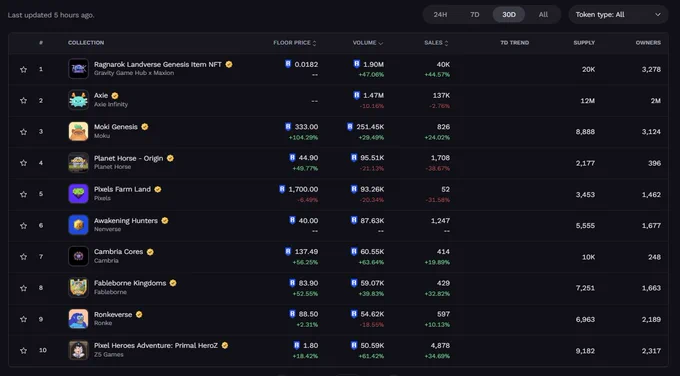Sort table by Sales column
Viewport: 680px width, 376px height.
pos(436,43)
